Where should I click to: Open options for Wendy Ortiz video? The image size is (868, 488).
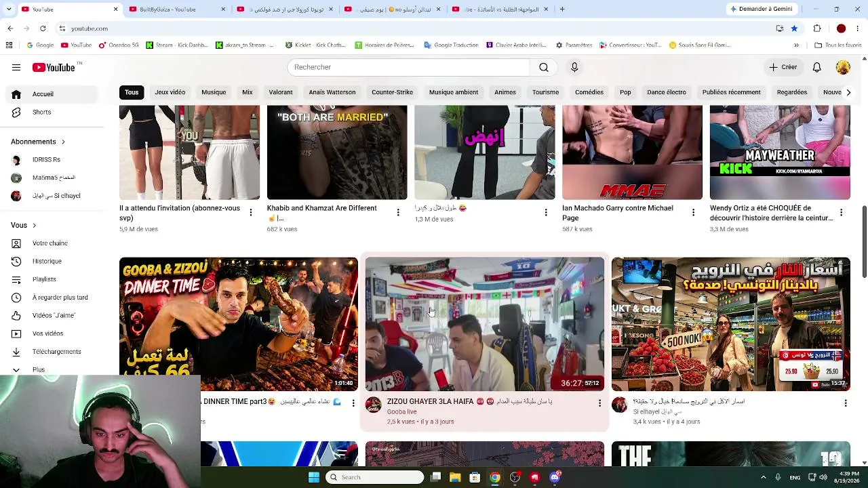pos(841,213)
